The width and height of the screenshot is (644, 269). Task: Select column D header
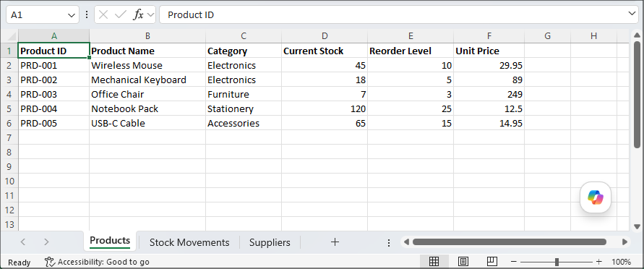point(325,36)
